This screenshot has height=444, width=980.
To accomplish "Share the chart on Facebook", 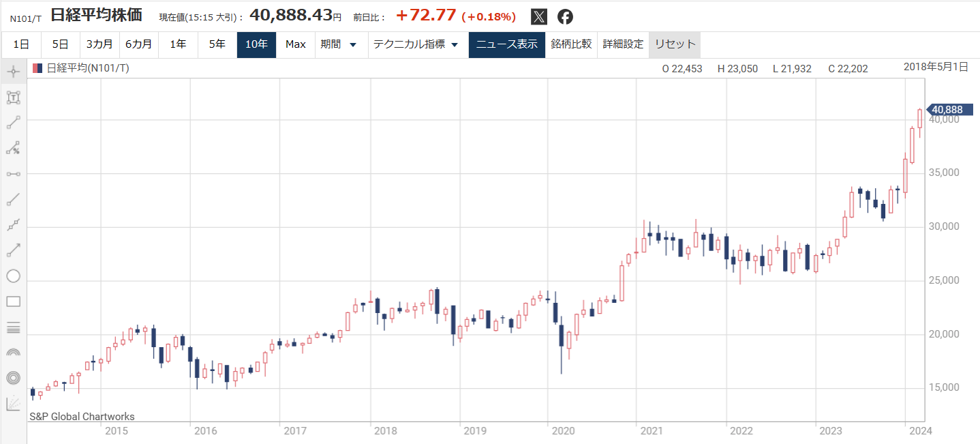I will click(565, 17).
